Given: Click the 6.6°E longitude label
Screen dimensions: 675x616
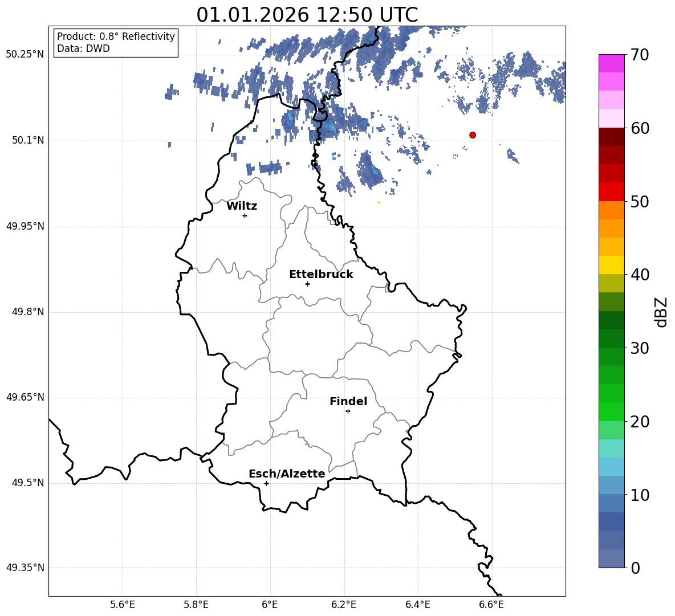Looking at the screenshot, I should [x=491, y=605].
